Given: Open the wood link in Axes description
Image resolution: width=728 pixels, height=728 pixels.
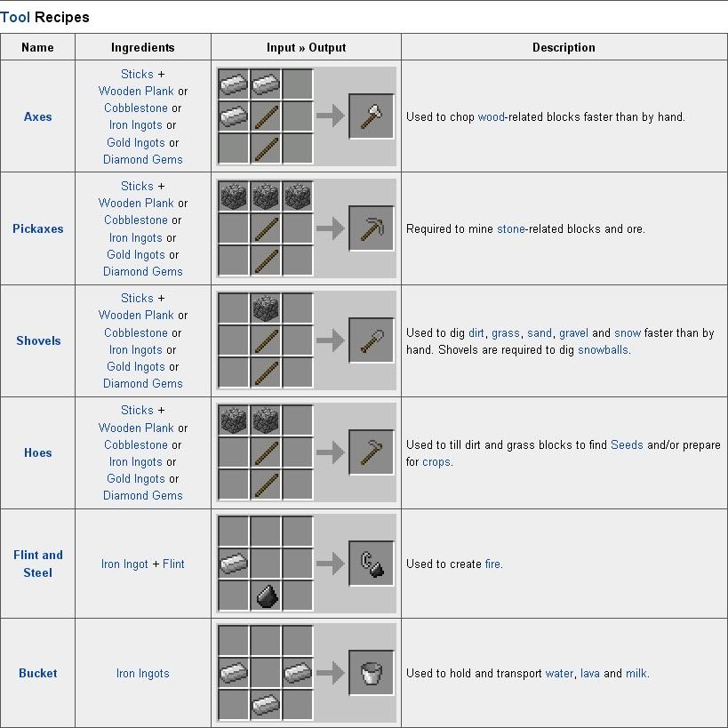Looking at the screenshot, I should pos(491,116).
